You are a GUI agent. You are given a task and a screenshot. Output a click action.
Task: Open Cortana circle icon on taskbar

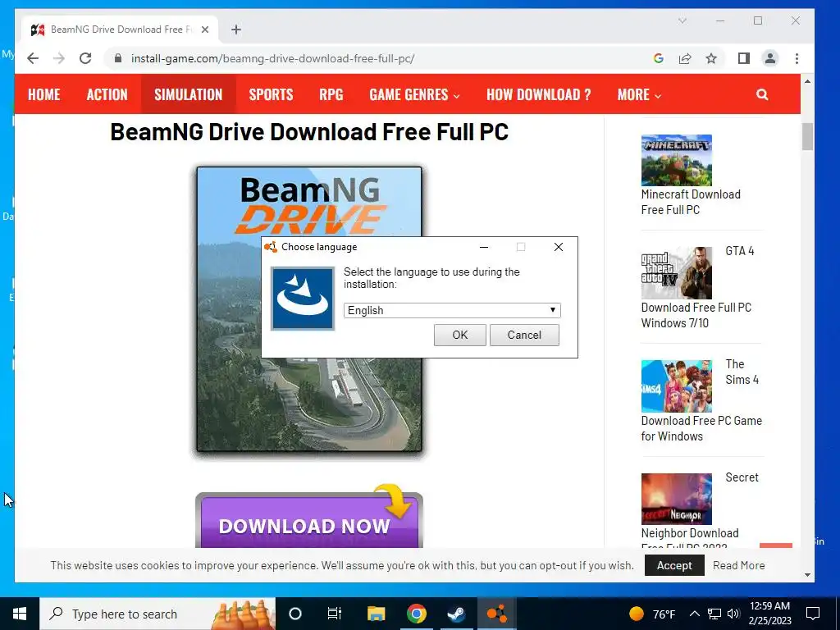(x=295, y=614)
